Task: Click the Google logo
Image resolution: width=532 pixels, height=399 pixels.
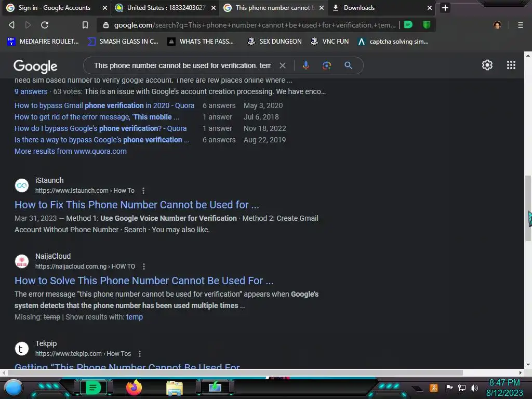Action: pyautogui.click(x=35, y=66)
